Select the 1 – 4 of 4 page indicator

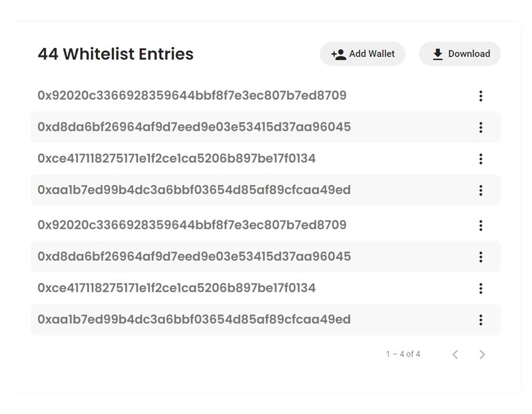[x=402, y=354]
